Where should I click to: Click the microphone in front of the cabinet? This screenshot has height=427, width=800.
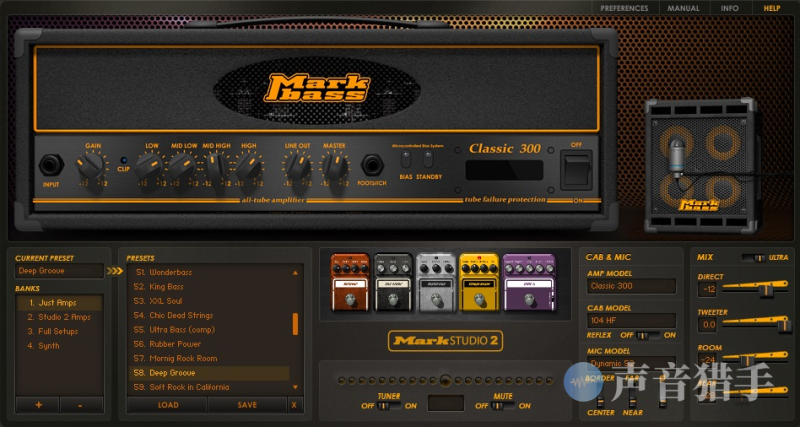(677, 157)
